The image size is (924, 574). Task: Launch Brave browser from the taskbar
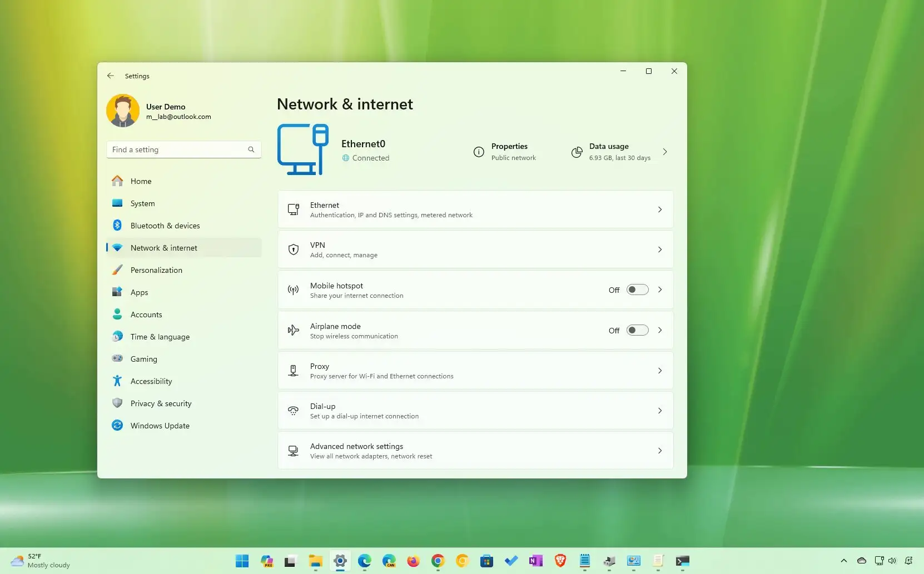(560, 561)
